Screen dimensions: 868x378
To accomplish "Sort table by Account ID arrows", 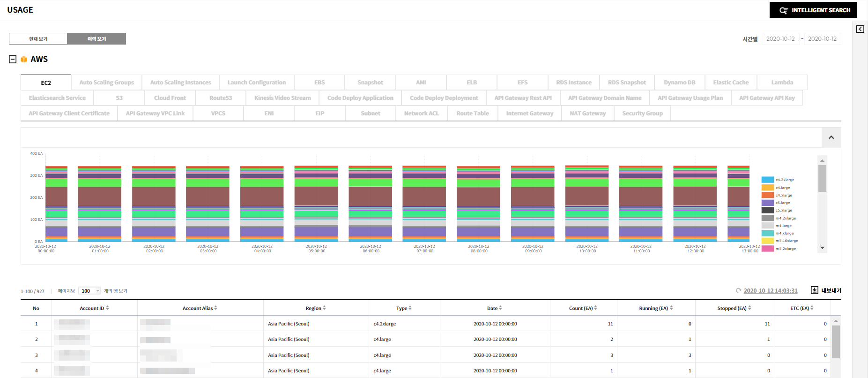I will (108, 308).
